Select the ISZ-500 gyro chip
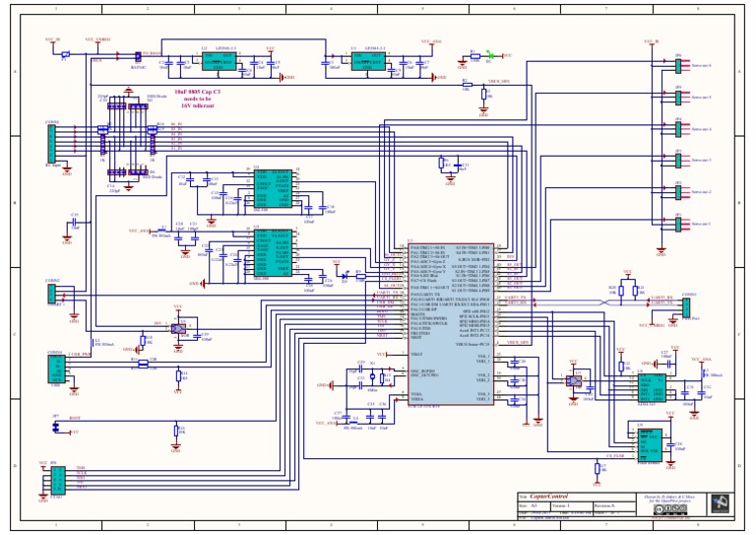The image size is (756, 535). 273,188
